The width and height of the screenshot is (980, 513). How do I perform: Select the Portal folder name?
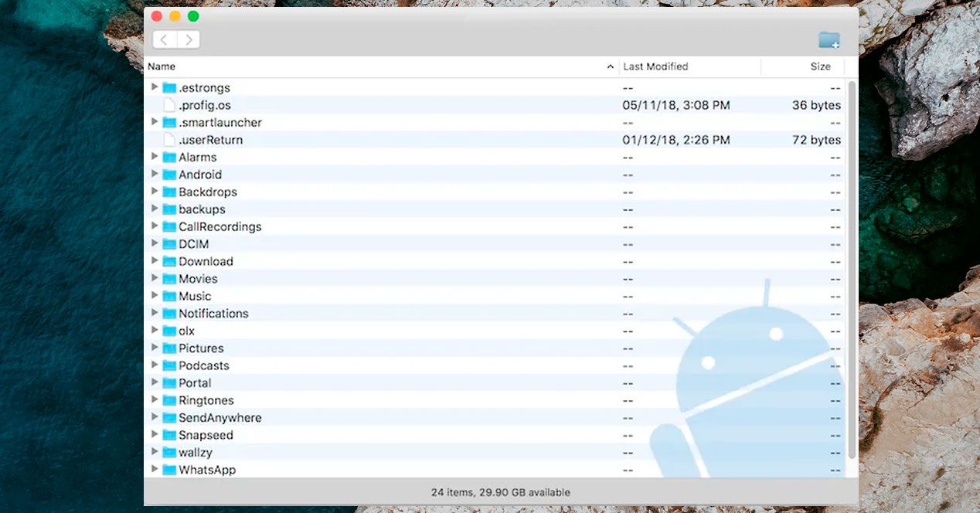(x=195, y=383)
